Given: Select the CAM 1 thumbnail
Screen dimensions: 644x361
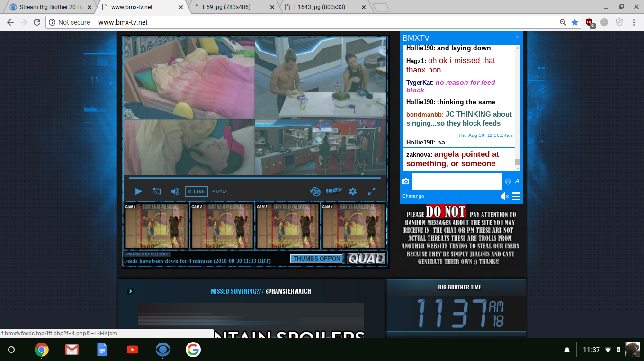Looking at the screenshot, I should (156, 226).
